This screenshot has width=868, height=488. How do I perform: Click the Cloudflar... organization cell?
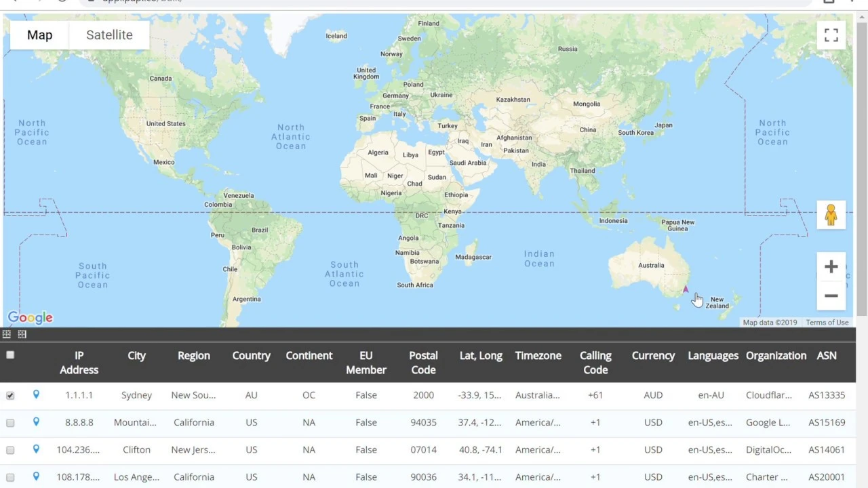(768, 395)
